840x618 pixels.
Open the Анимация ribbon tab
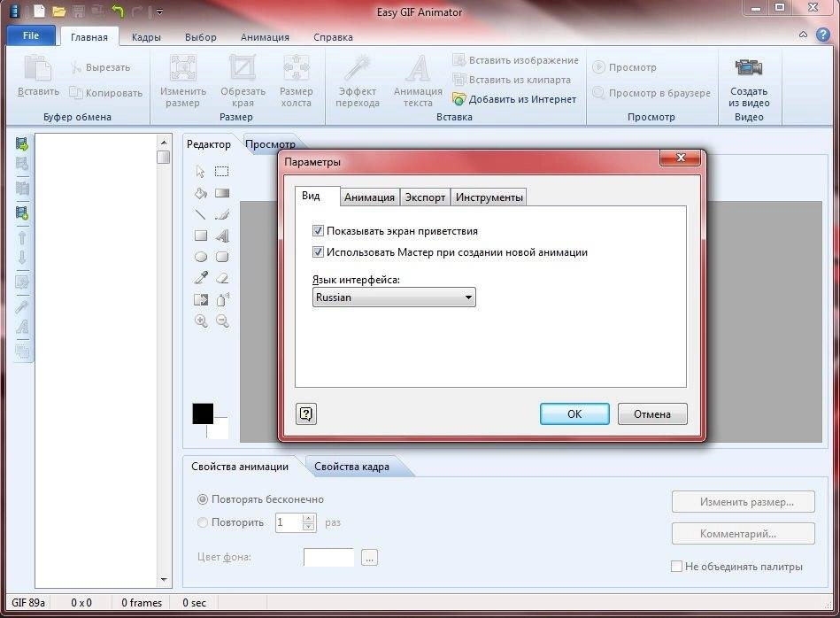pyautogui.click(x=265, y=37)
